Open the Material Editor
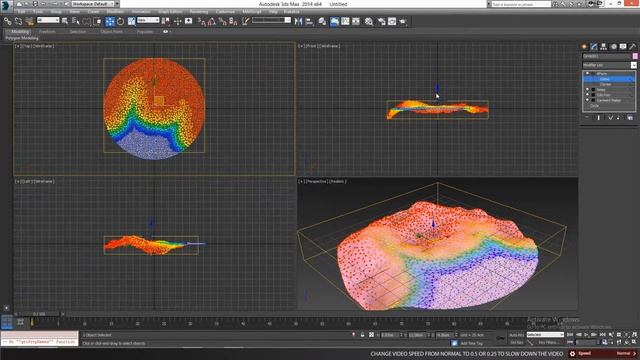640x360 pixels. coord(369,21)
